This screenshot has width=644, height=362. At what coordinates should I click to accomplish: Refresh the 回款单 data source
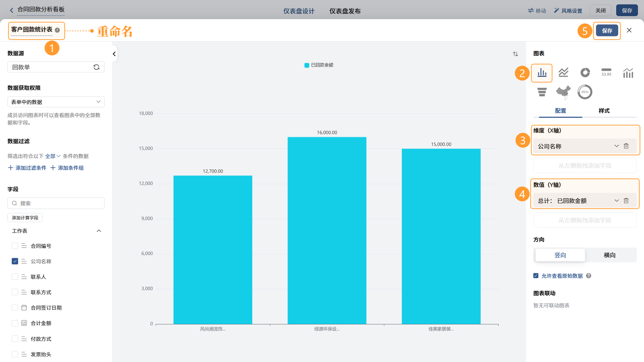(x=96, y=67)
